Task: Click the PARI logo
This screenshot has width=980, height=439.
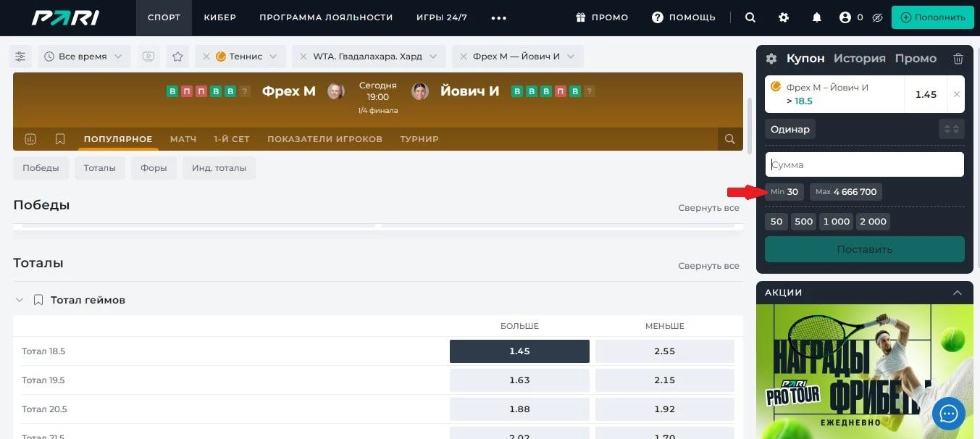Action: 66,17
